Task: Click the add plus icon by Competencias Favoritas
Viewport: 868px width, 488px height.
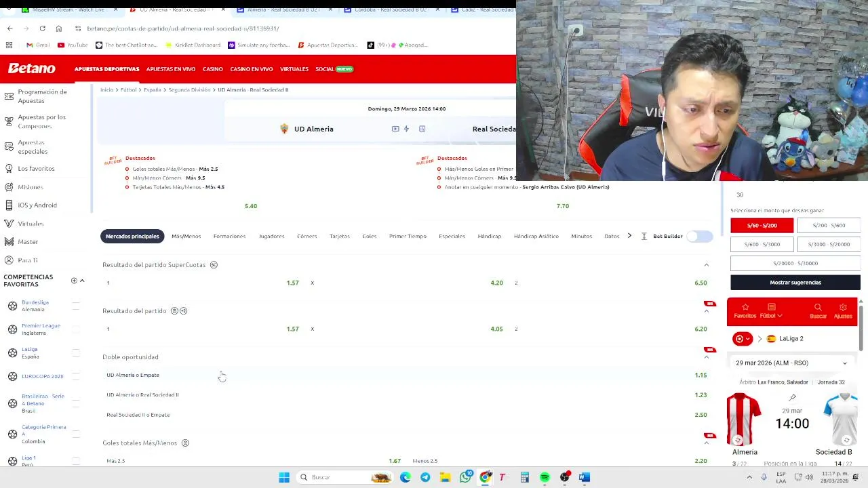Action: (74, 281)
